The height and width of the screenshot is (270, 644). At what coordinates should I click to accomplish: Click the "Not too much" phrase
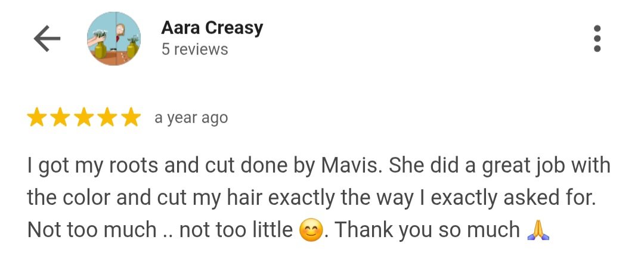92,229
